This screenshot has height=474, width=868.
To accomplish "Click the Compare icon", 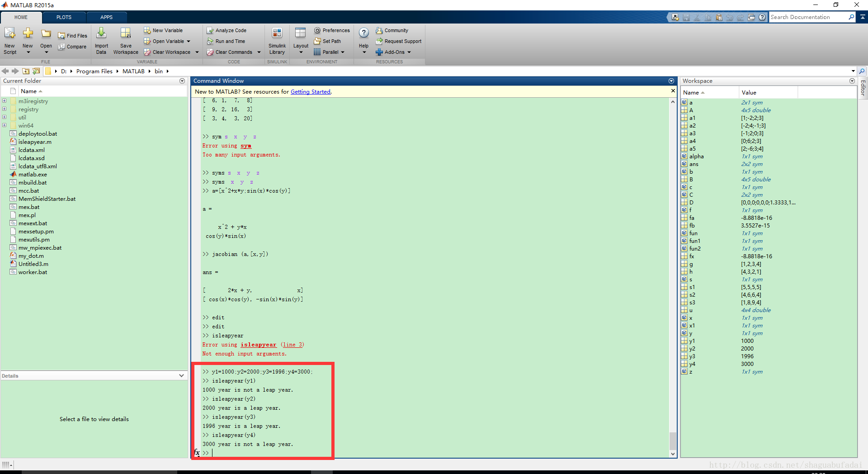I will [61, 47].
